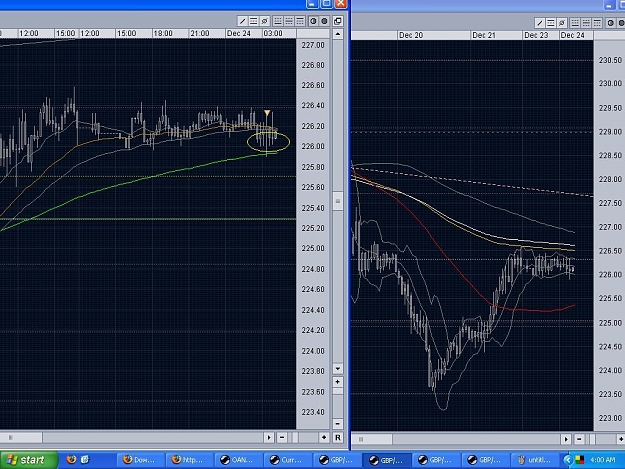Click vertical scrollbar down arrow in left chart

[x=338, y=369]
